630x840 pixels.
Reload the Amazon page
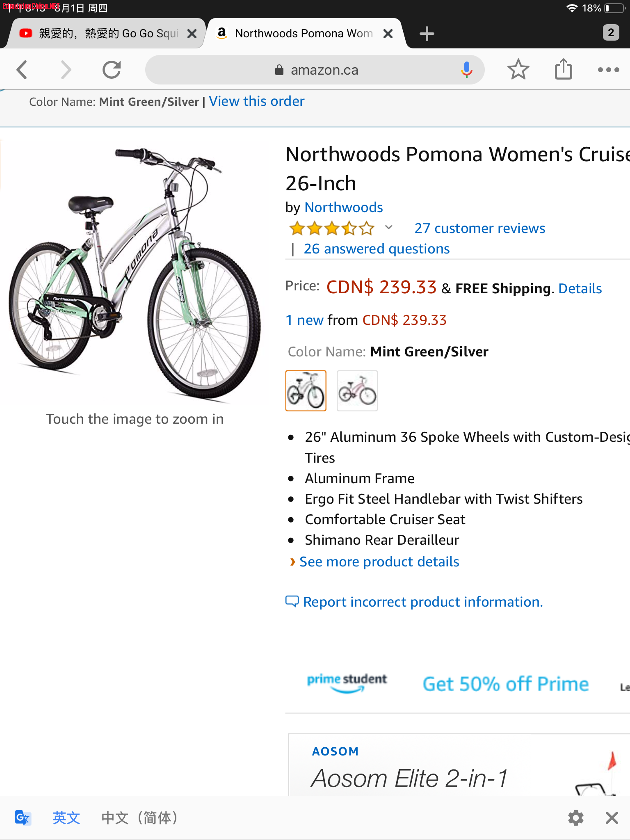click(112, 70)
